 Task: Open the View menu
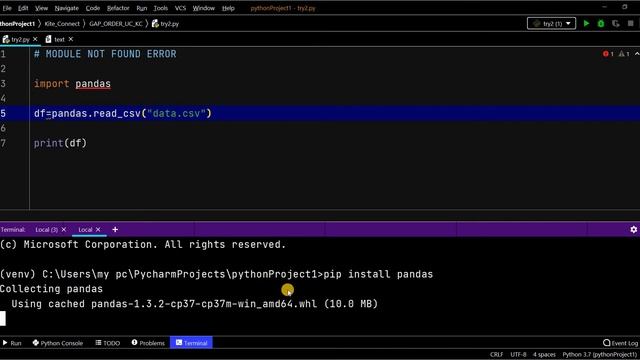[x=41, y=8]
